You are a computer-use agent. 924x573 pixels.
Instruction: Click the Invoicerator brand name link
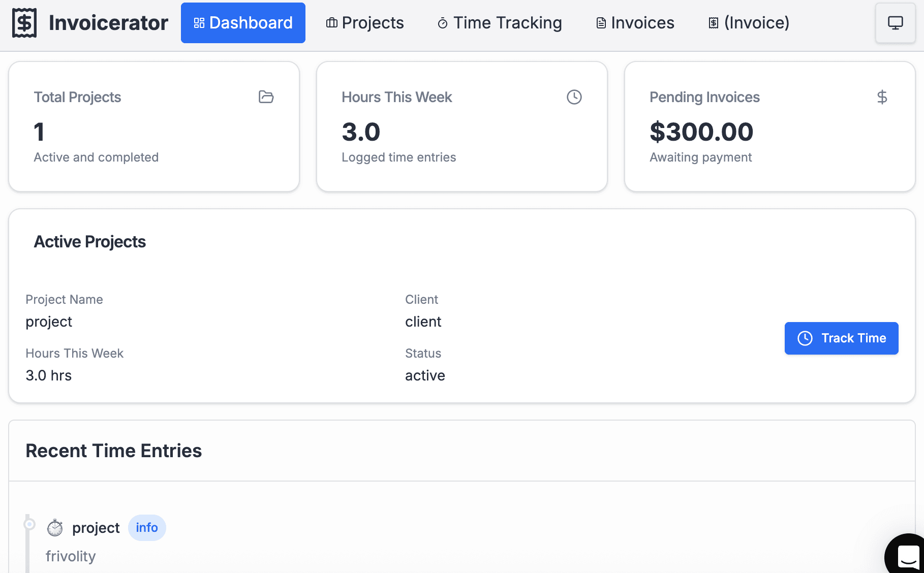tap(108, 23)
